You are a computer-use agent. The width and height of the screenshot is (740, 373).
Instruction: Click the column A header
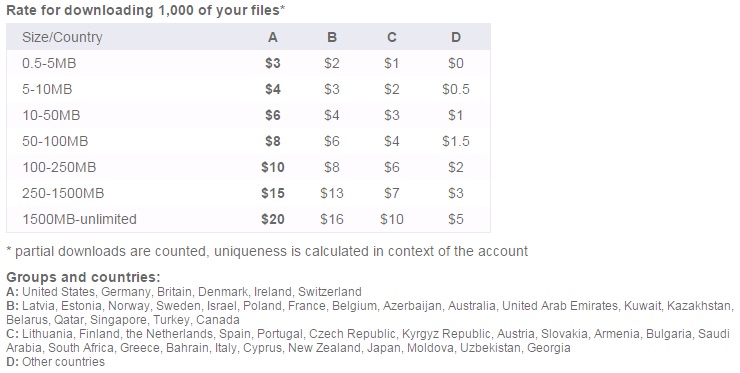[x=273, y=37]
